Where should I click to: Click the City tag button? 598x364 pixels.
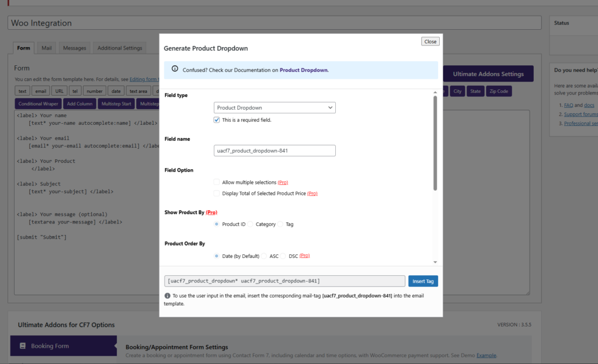tap(457, 91)
